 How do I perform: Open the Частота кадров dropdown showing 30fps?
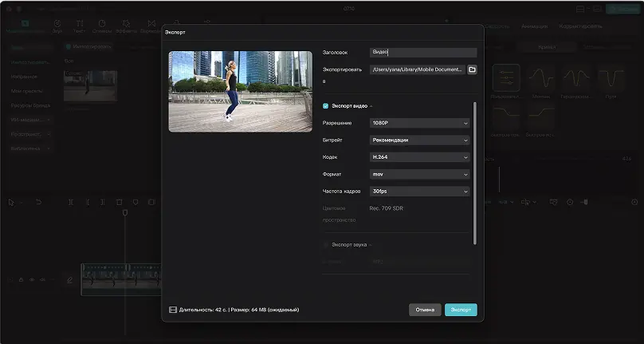[x=420, y=192]
